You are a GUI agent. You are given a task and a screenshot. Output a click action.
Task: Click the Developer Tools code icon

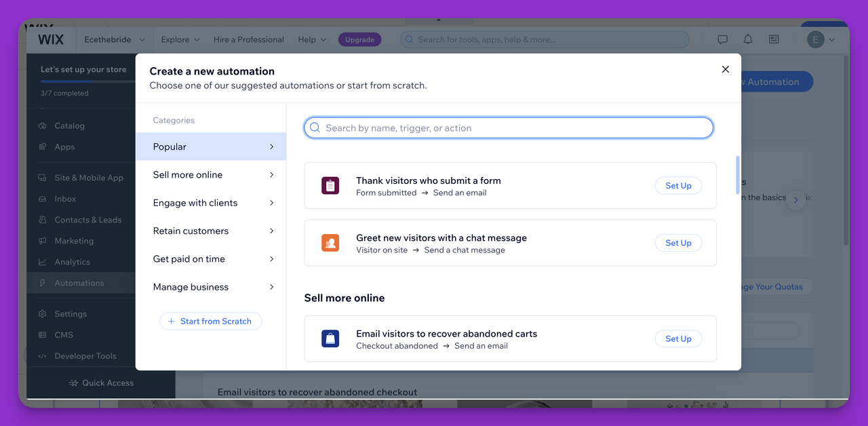click(42, 356)
